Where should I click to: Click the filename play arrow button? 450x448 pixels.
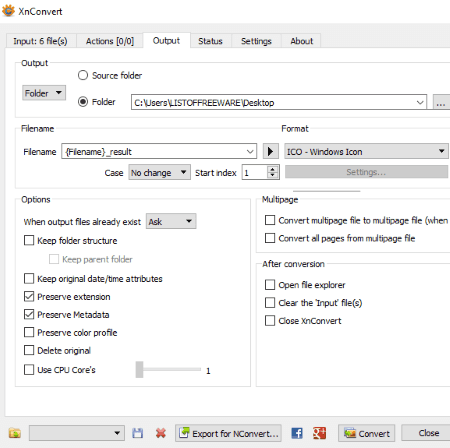click(x=271, y=152)
